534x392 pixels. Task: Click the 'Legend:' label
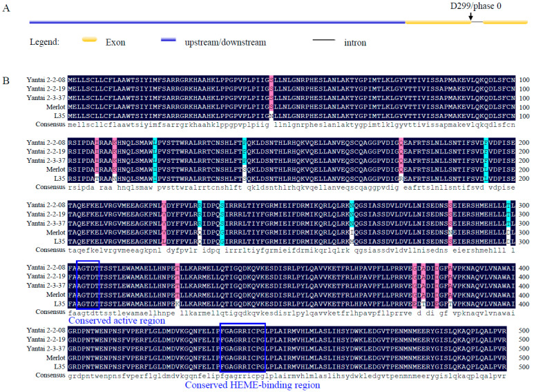tap(45, 42)
